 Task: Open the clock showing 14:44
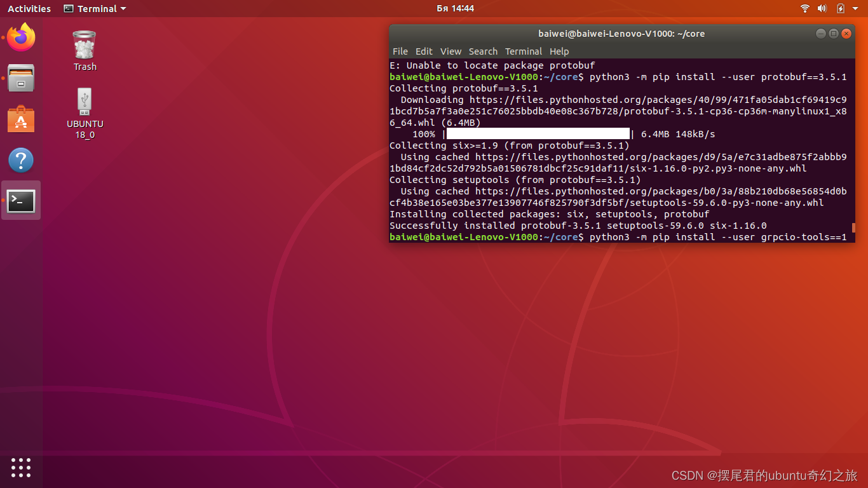click(455, 8)
